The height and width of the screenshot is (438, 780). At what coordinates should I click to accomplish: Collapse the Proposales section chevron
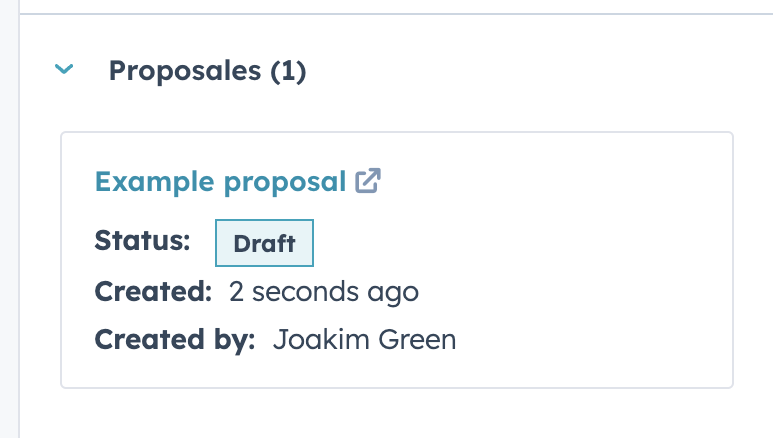coord(65,70)
